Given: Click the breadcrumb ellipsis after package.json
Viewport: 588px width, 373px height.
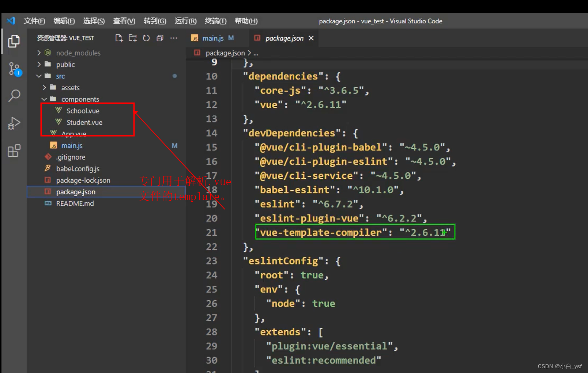Looking at the screenshot, I should 256,53.
